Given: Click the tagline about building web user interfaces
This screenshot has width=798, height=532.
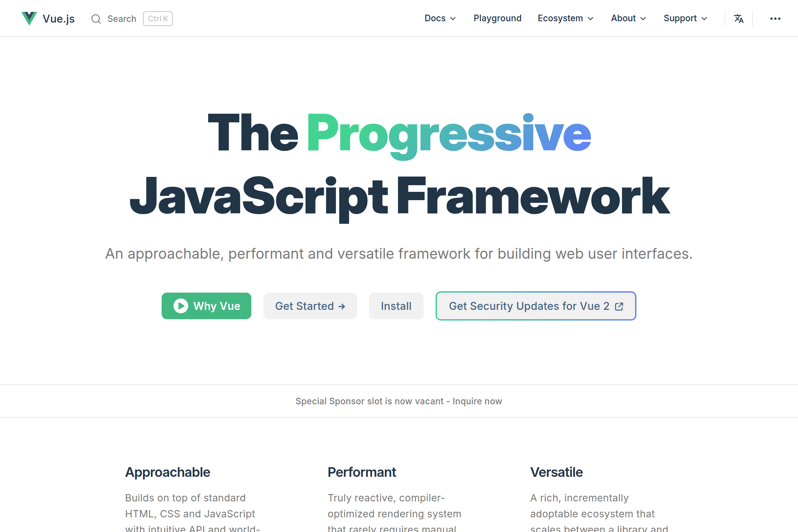Looking at the screenshot, I should [x=399, y=254].
